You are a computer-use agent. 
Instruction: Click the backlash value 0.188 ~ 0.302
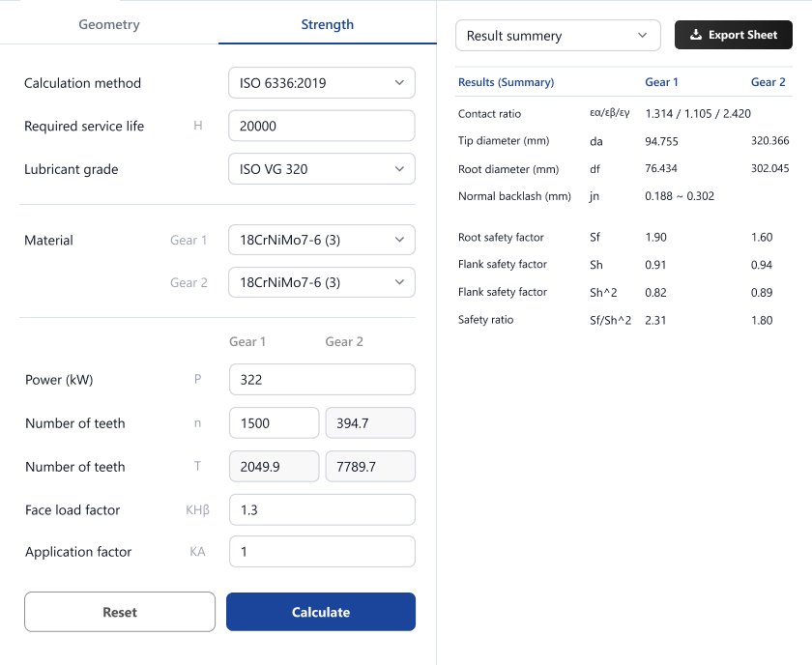[x=680, y=196]
